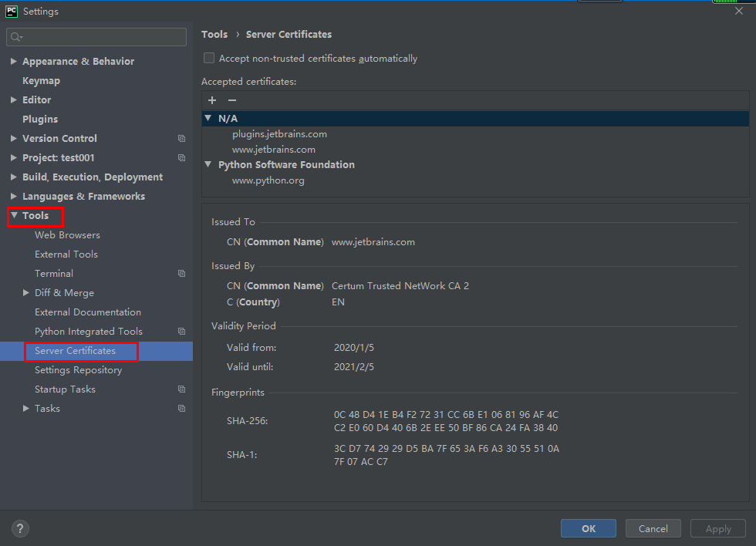Select the www.python.org certificate
Screen dimensions: 756x546
click(x=268, y=180)
